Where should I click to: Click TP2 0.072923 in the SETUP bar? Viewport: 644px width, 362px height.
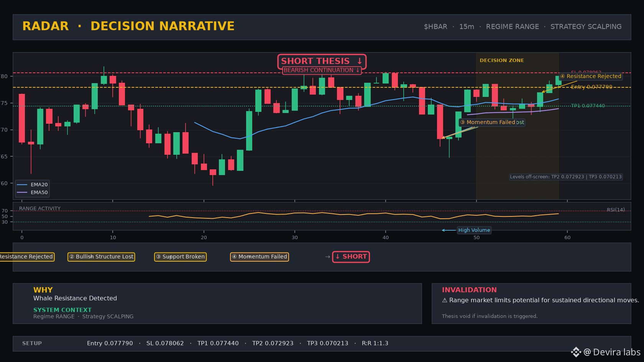pos(273,344)
